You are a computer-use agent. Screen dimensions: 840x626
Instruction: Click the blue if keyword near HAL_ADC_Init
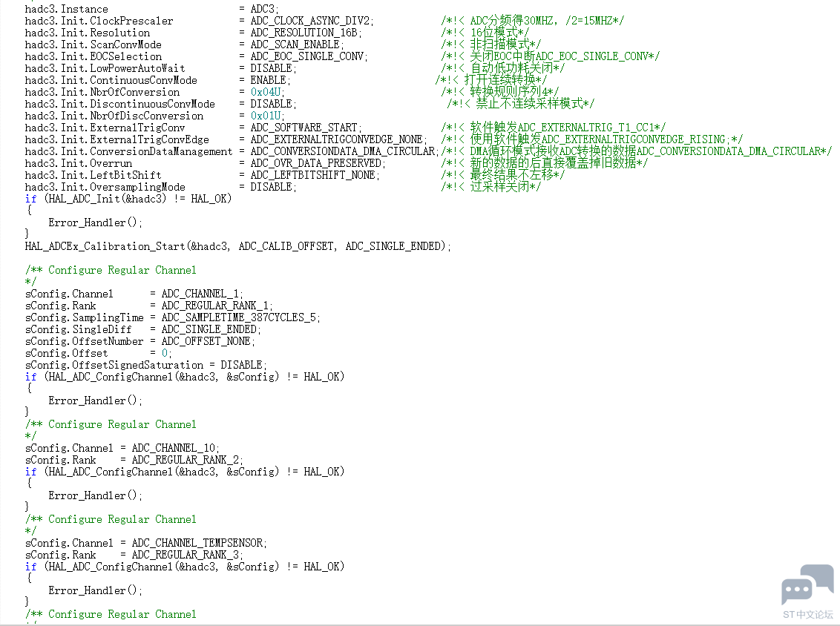click(30, 199)
